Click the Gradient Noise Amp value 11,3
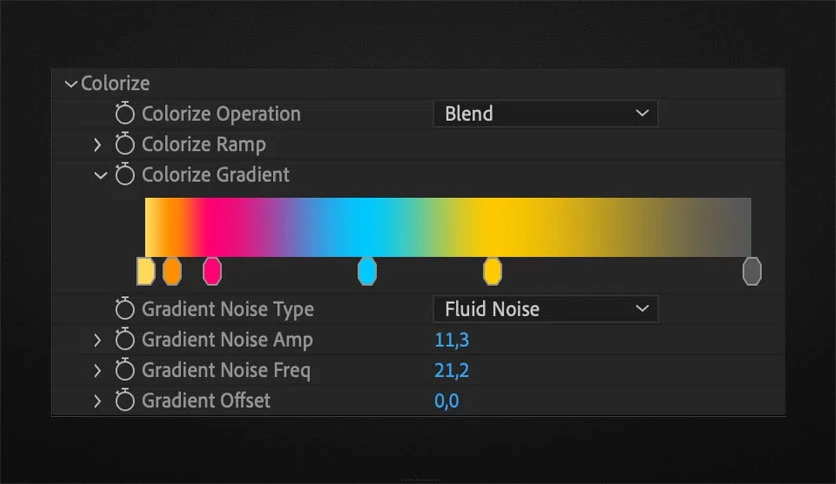Viewport: 836px width, 484px height. coord(452,340)
